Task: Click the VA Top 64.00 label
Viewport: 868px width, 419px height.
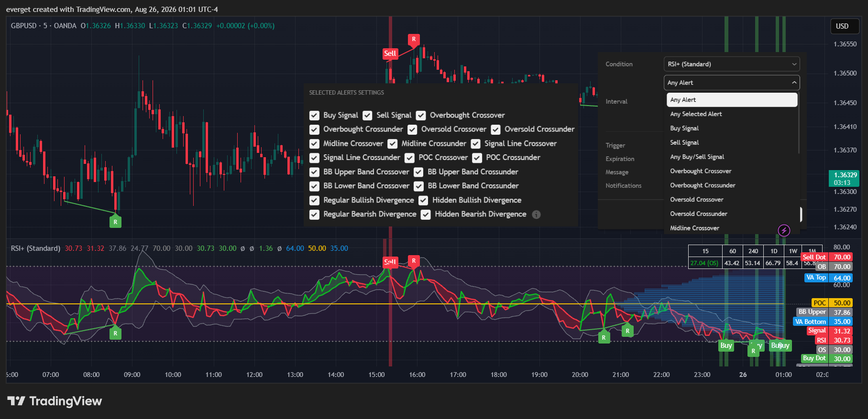Action: 828,278
